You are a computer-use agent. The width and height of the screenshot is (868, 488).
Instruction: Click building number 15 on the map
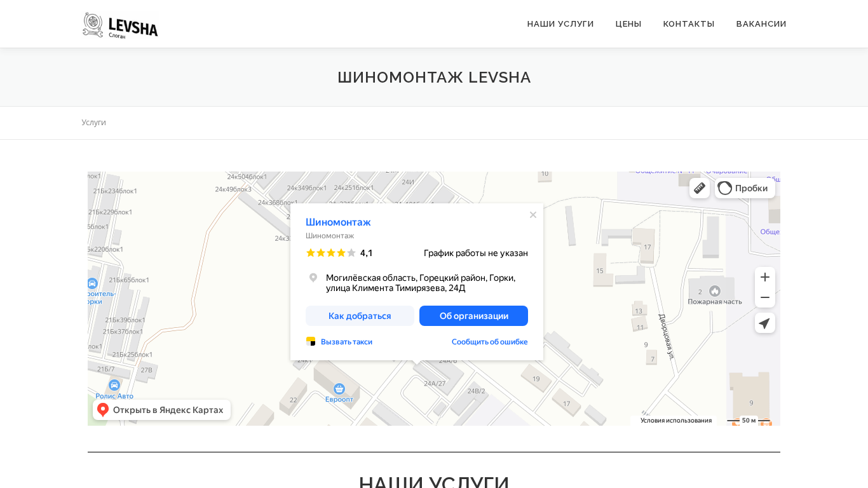click(x=600, y=271)
